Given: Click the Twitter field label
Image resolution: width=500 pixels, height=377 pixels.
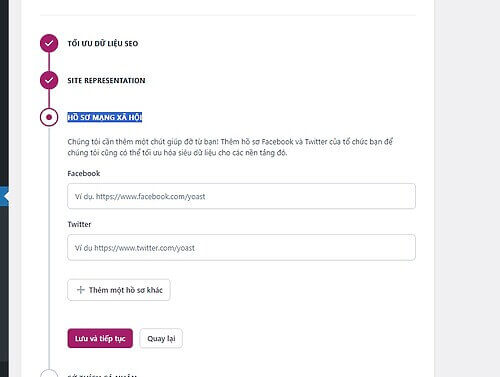Looking at the screenshot, I should point(79,224).
